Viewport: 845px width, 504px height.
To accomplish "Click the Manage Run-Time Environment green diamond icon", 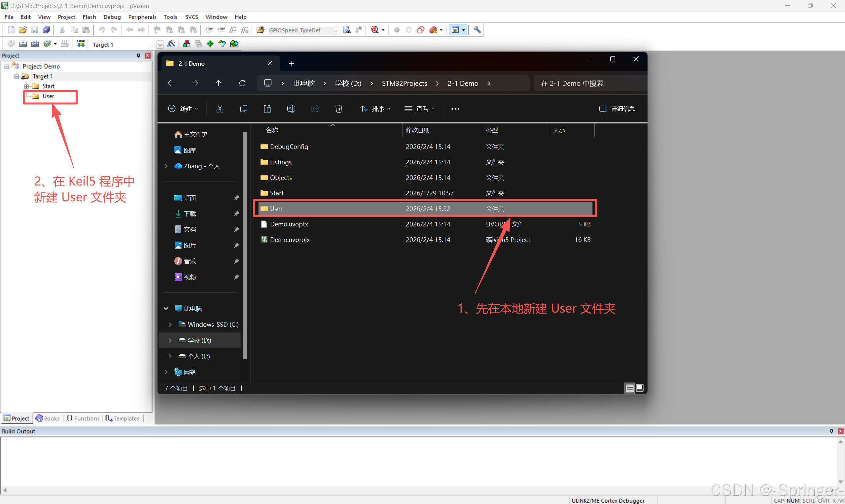I will pyautogui.click(x=210, y=44).
